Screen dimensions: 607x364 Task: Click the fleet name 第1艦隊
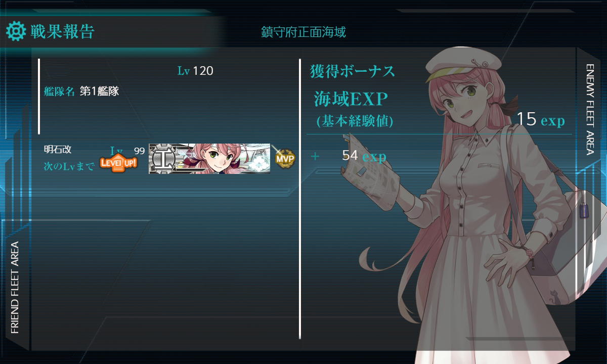pyautogui.click(x=99, y=92)
